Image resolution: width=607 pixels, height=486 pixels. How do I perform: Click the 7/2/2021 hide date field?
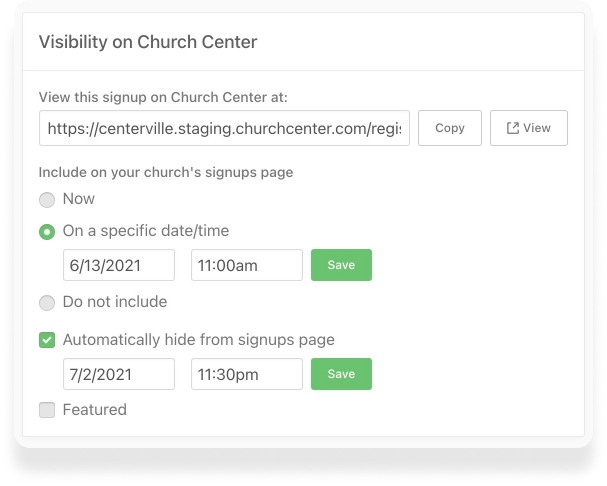click(x=119, y=374)
